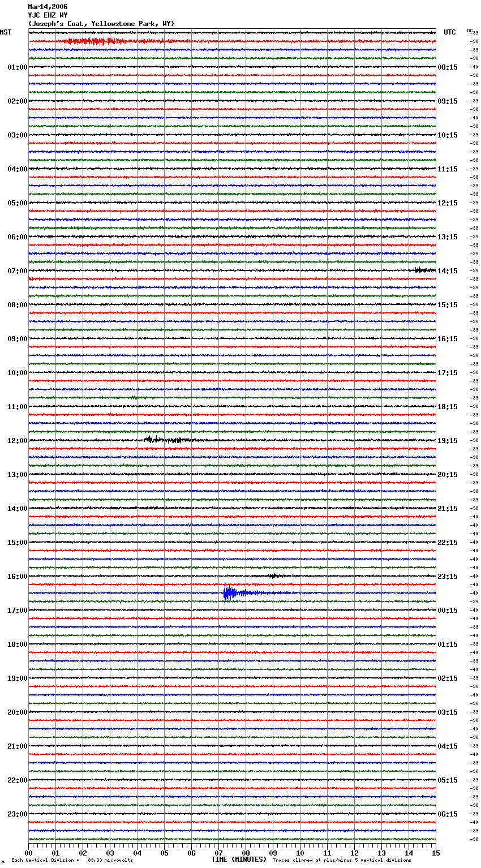The height and width of the screenshot is (868, 481).
Task: Select the 01:00 MST time label
Action: (x=18, y=67)
